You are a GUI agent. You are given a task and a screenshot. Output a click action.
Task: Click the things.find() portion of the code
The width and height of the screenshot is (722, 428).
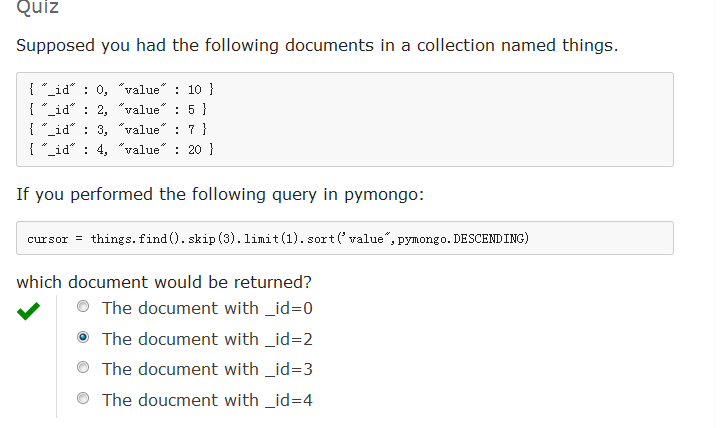click(123, 239)
